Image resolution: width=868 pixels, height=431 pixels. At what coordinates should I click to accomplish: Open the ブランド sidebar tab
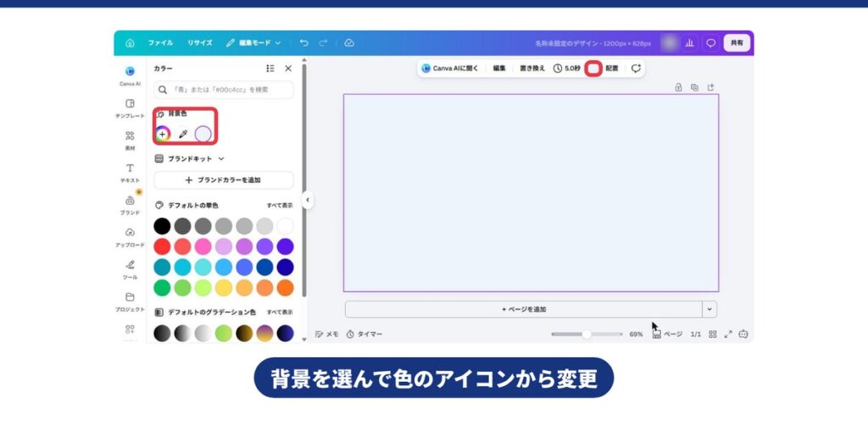point(130,205)
